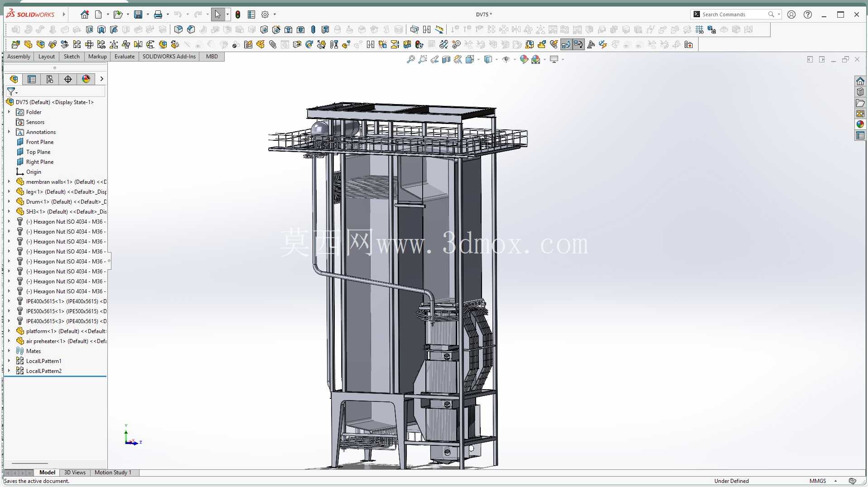Click the Home (Welcome) icon in top toolbar
The width and height of the screenshot is (868, 487).
point(85,14)
